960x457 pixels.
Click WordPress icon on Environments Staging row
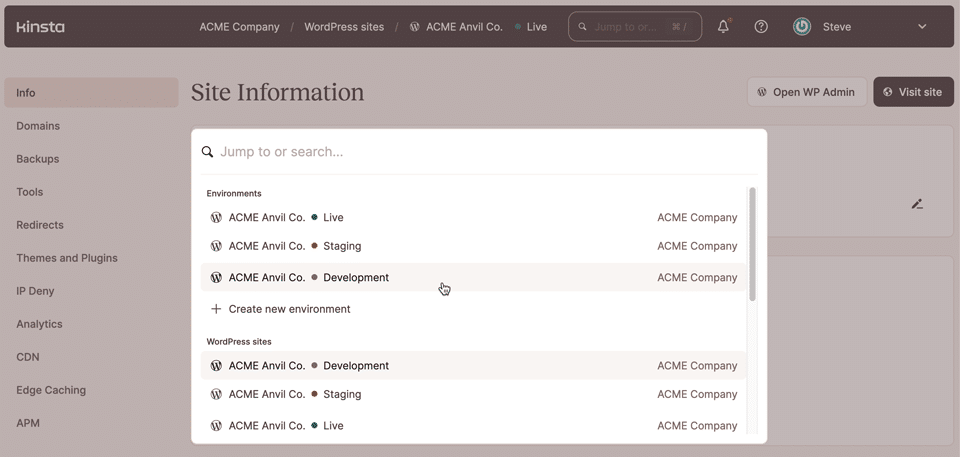(216, 246)
